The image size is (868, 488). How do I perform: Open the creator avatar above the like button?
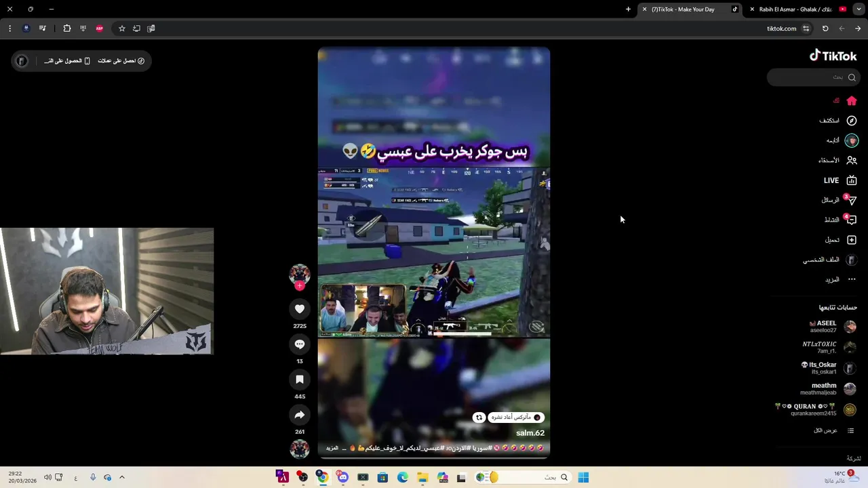tap(300, 274)
